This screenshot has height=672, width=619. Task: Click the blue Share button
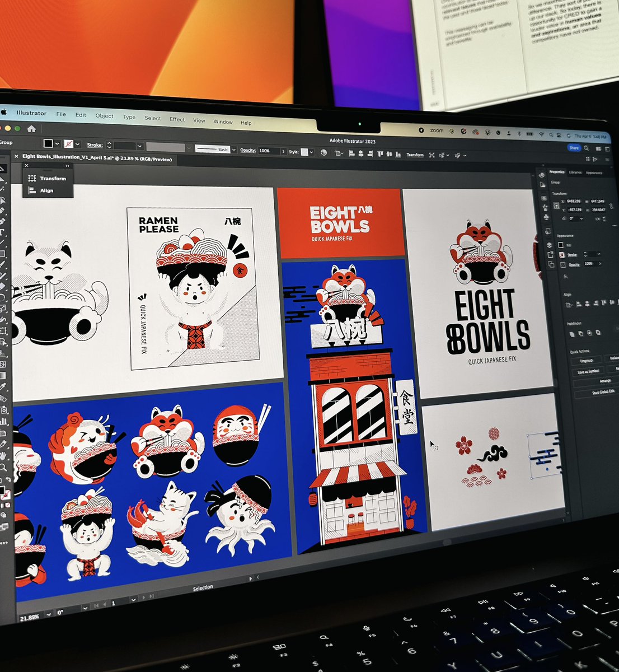coord(574,148)
